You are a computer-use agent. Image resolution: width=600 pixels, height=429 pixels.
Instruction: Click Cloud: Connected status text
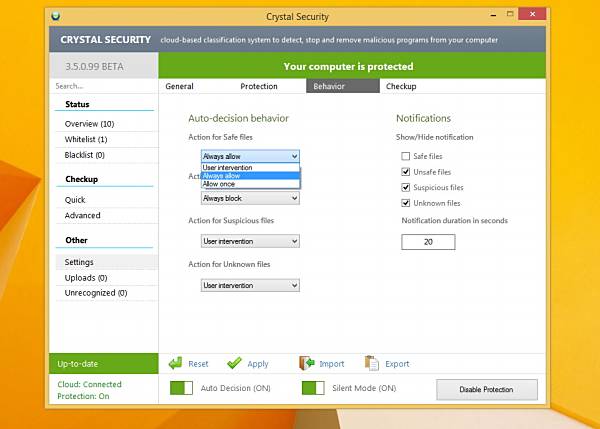click(x=89, y=384)
